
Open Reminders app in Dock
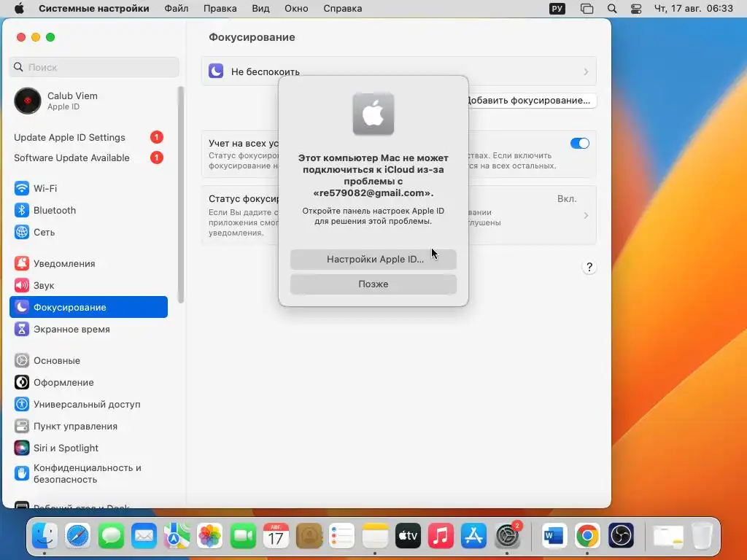[x=342, y=536]
